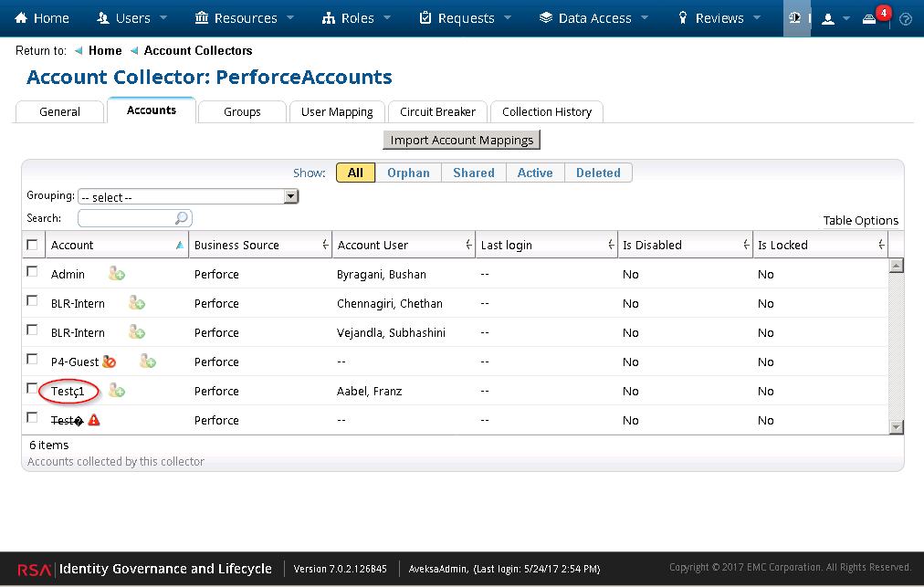Click the Account Collectors breadcrumb link

pyautogui.click(x=197, y=50)
